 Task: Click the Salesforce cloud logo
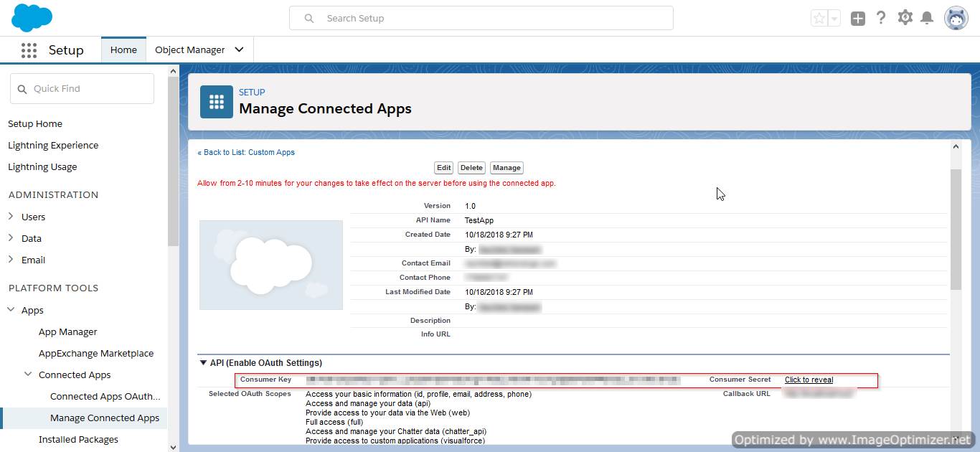[x=32, y=17]
